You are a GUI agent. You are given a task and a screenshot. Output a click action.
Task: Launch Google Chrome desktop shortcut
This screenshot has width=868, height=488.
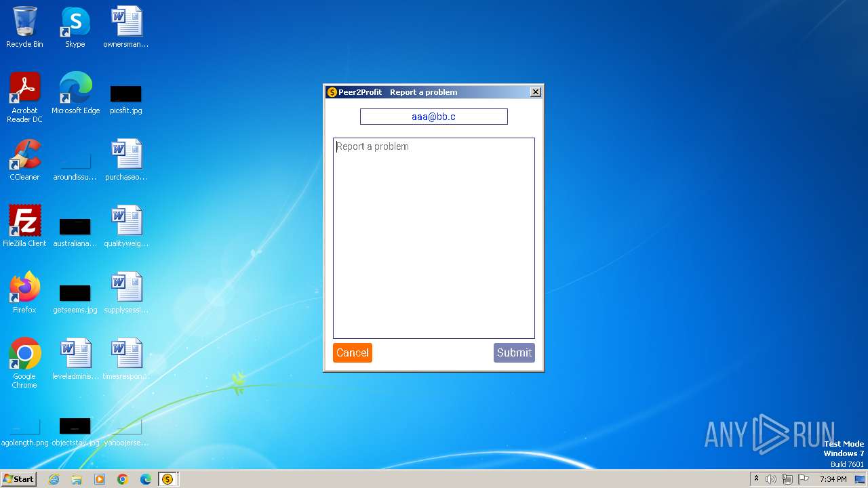pos(24,363)
